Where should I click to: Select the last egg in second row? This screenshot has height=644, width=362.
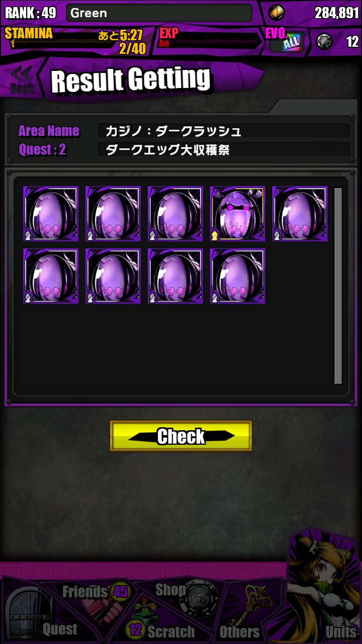coord(237,276)
